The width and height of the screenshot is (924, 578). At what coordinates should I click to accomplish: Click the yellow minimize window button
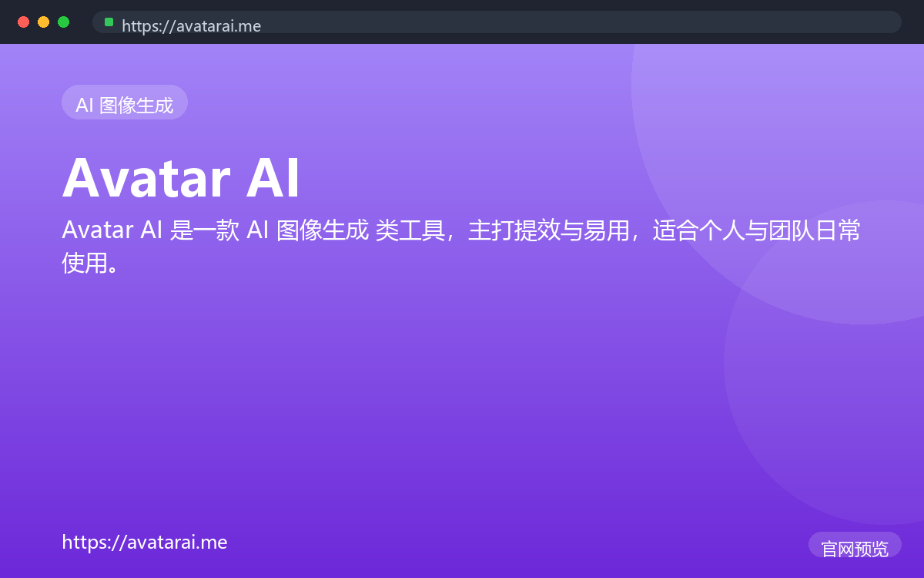[x=44, y=22]
